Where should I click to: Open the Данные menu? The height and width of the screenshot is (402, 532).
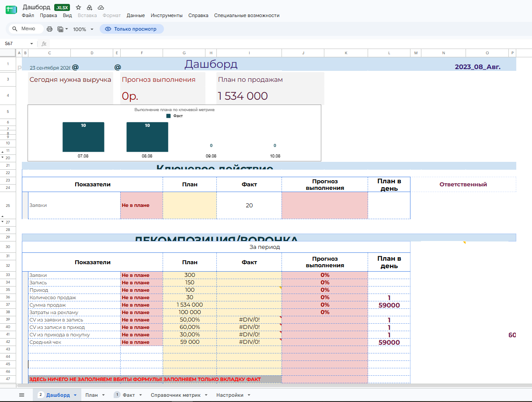coord(136,15)
